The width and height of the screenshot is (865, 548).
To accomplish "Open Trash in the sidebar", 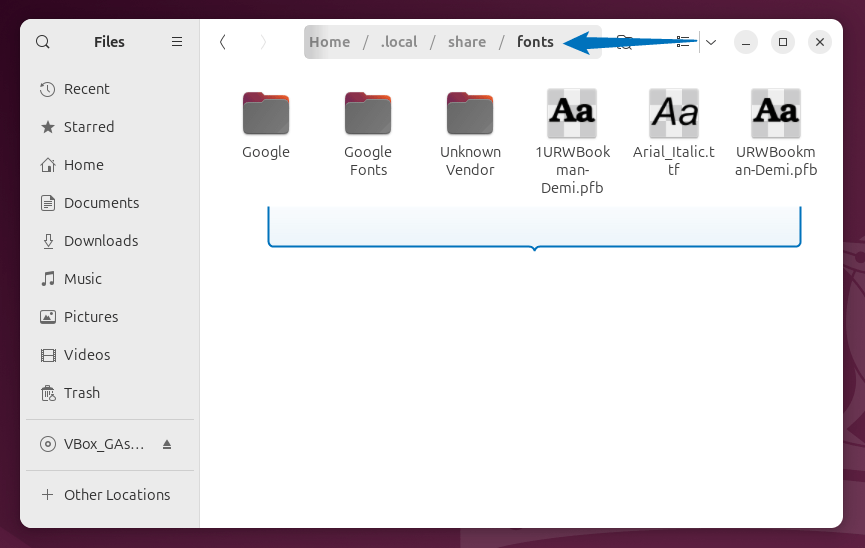I will point(110,393).
